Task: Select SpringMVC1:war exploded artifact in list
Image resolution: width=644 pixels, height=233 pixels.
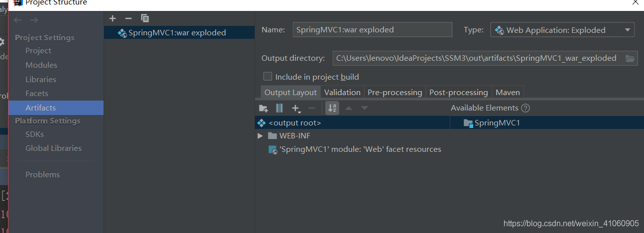Action: 179,33
